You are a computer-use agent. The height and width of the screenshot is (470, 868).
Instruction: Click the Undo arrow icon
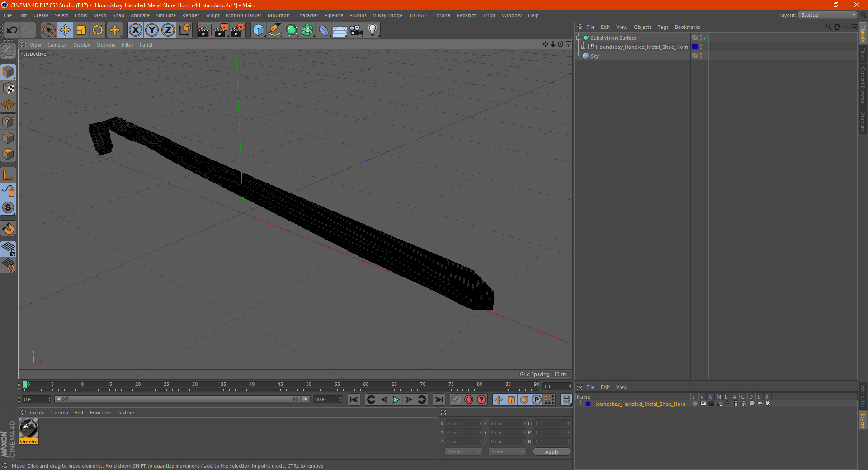(x=12, y=30)
